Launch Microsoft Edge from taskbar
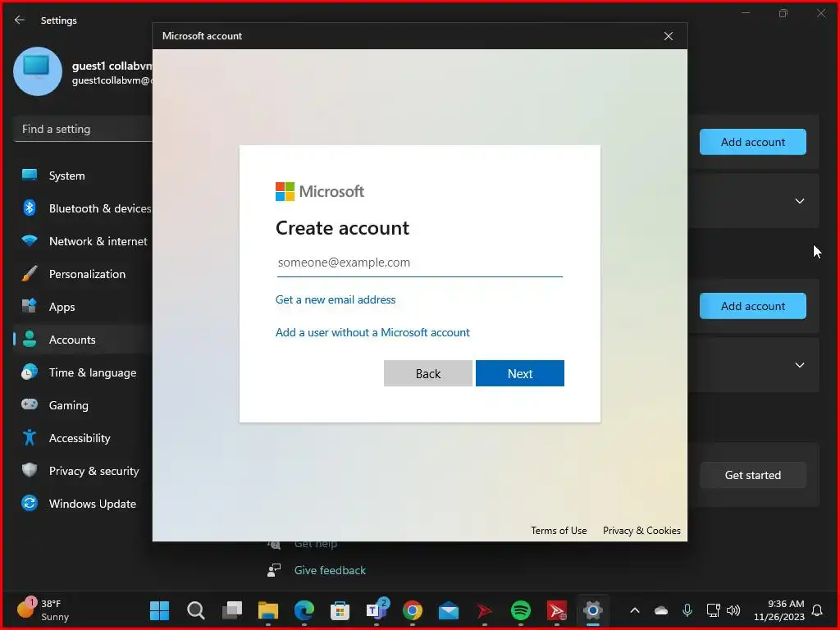The height and width of the screenshot is (630, 840). click(304, 610)
